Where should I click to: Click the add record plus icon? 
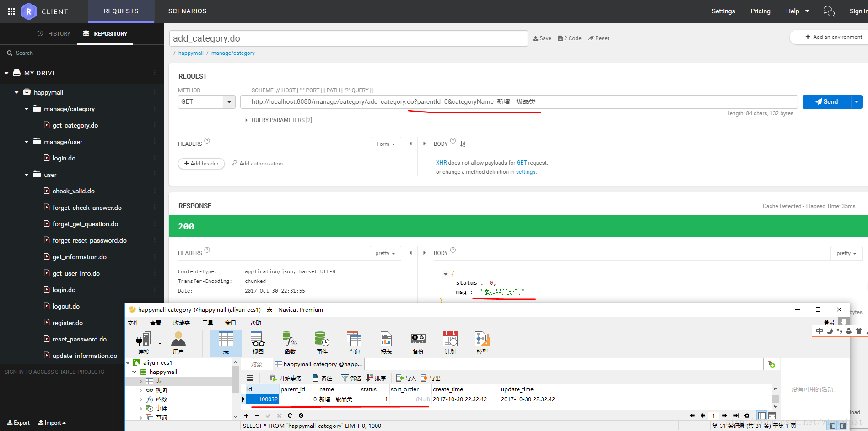point(246,415)
